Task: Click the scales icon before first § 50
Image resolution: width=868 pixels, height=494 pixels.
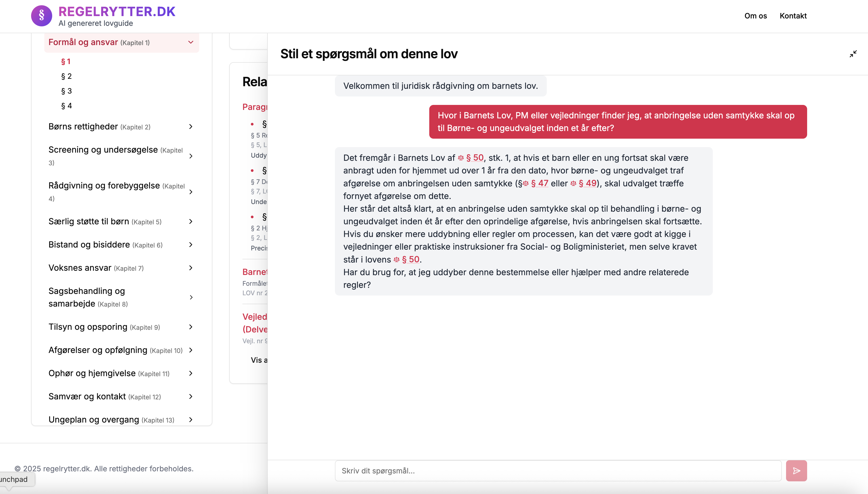Action: click(x=461, y=158)
